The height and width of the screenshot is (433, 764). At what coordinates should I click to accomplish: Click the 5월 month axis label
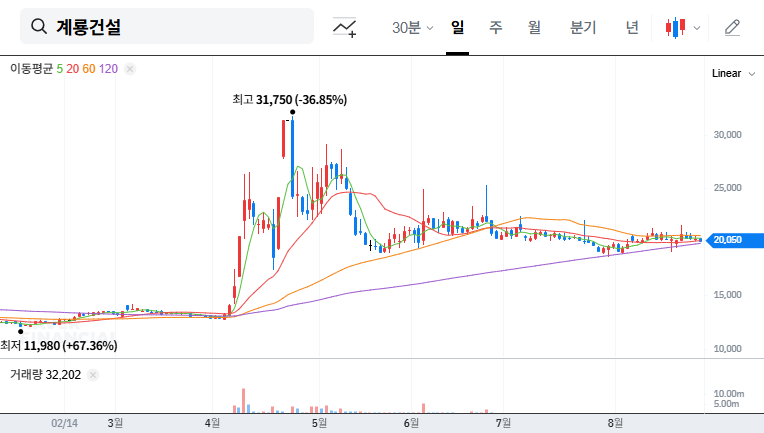coord(319,423)
